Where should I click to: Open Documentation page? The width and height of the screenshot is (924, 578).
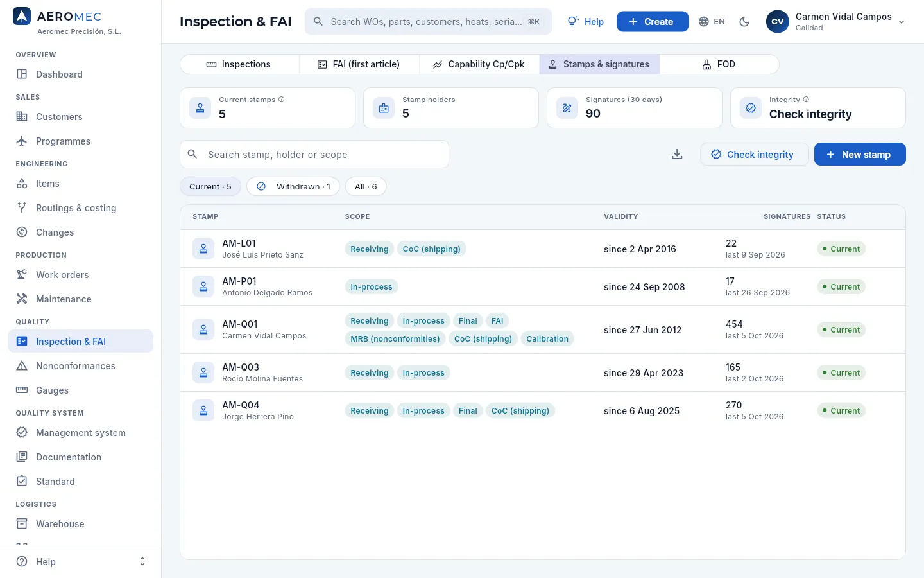coord(80,457)
